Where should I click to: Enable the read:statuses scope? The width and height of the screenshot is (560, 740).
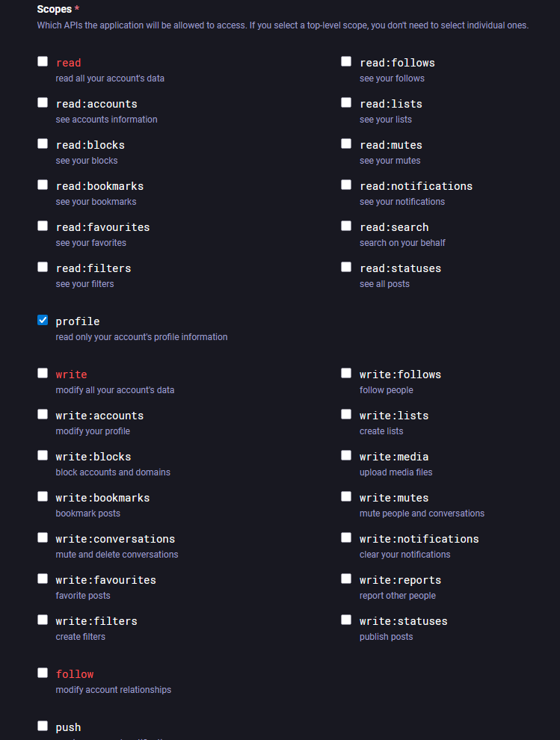click(346, 268)
